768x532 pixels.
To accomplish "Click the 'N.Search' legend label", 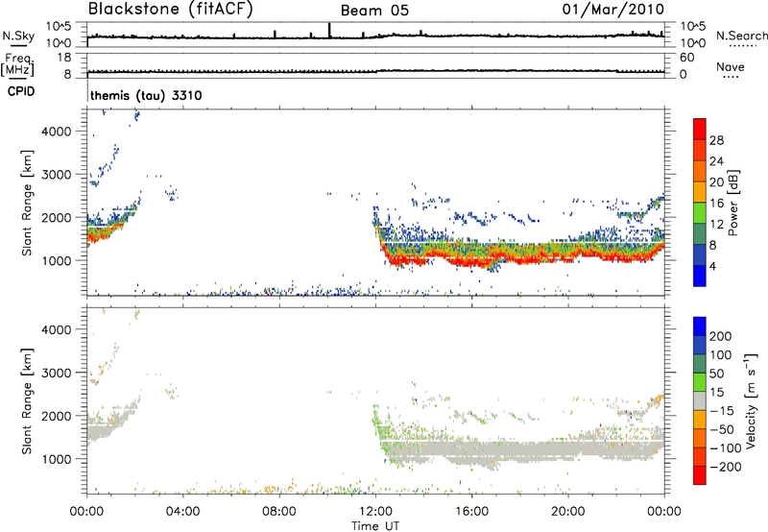I will (x=741, y=36).
